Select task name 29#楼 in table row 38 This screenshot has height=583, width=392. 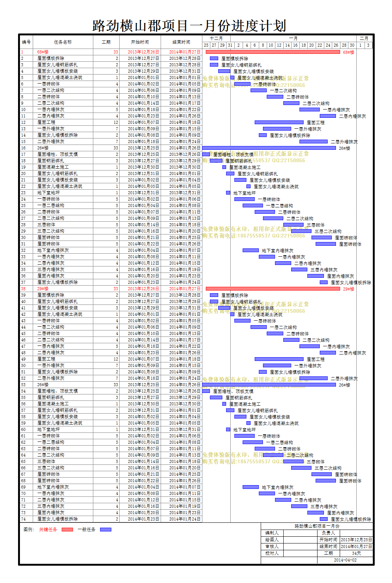pos(43,289)
